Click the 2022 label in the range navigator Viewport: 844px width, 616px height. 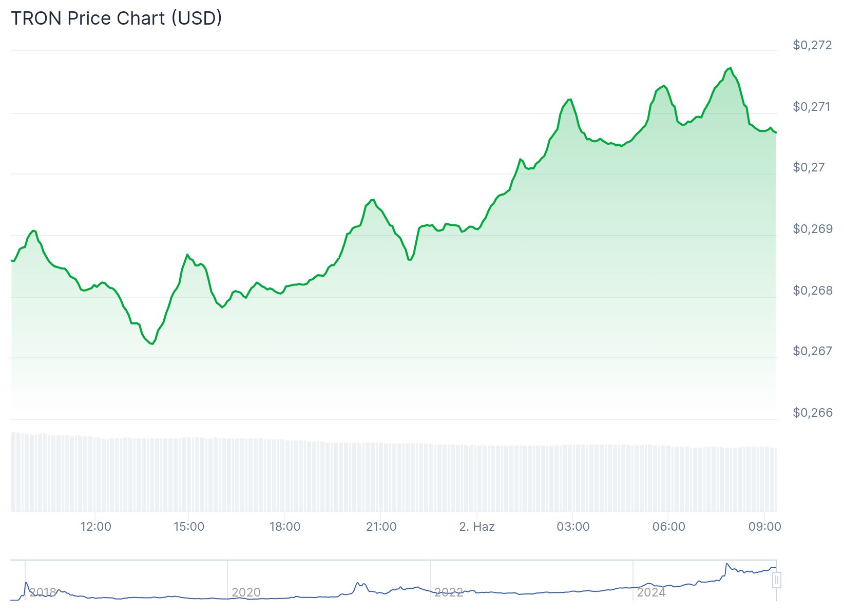coord(449,592)
